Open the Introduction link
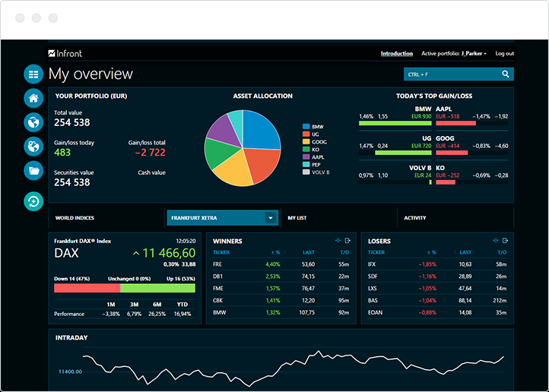The image size is (549, 392). [x=397, y=53]
